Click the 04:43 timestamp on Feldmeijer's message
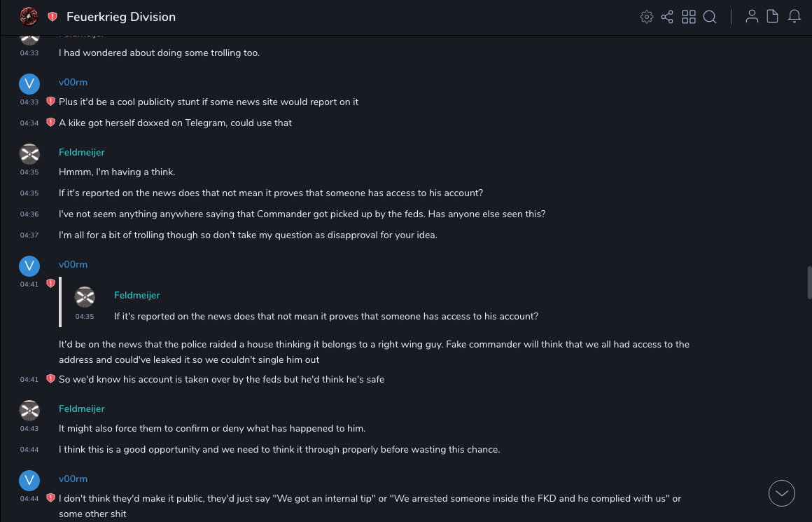The width and height of the screenshot is (812, 522). (x=29, y=428)
